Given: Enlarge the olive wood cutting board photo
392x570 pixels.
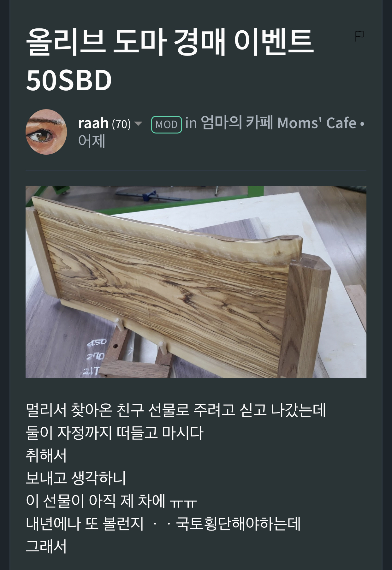Looking at the screenshot, I should point(196,282).
